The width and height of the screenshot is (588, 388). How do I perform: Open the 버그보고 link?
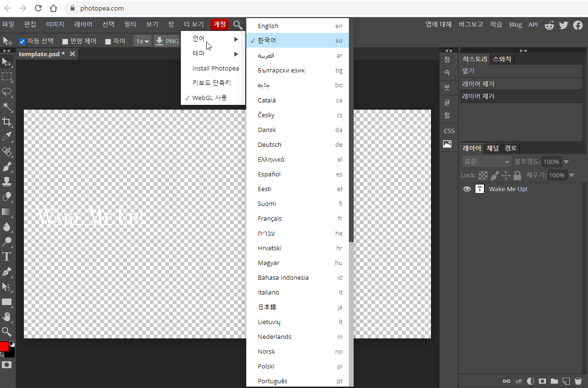[x=471, y=24]
